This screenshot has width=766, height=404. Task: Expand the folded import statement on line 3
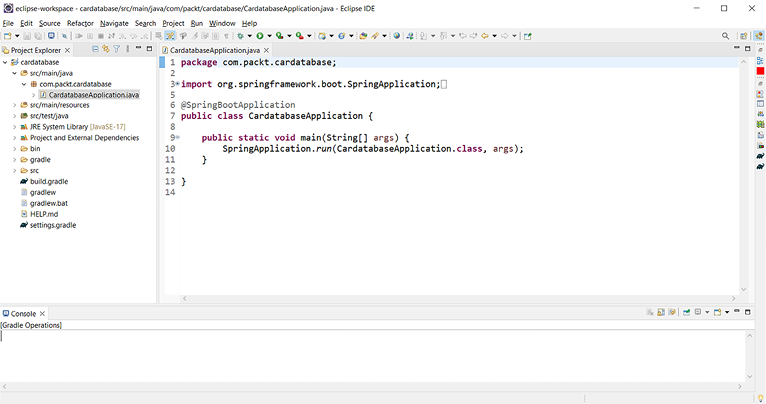pos(177,84)
